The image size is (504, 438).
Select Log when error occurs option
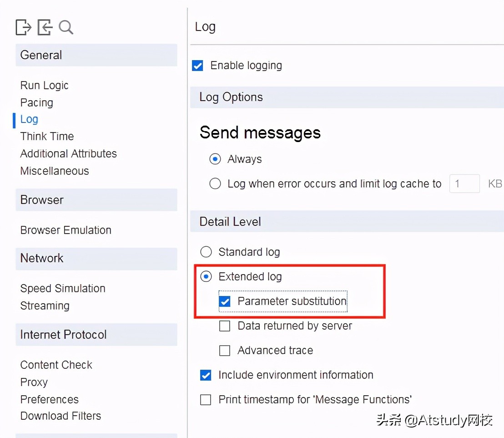pyautogui.click(x=215, y=184)
